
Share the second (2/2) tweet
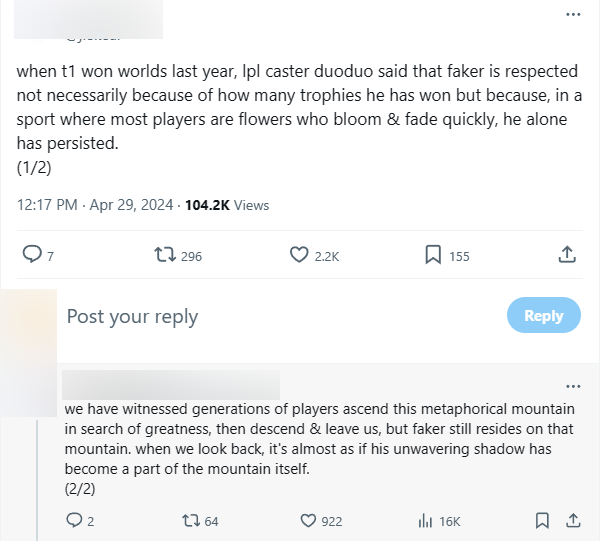pos(574,520)
